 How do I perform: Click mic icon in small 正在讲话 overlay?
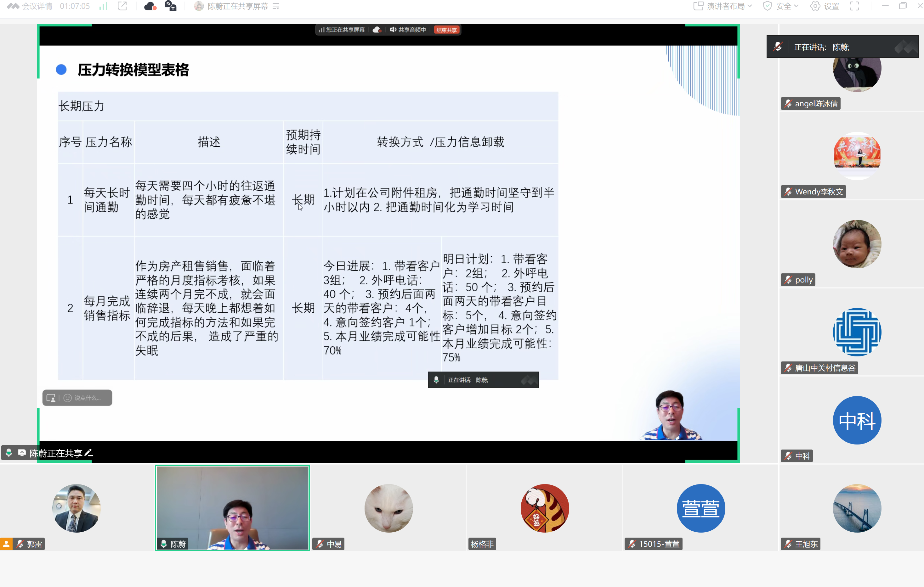coord(436,380)
